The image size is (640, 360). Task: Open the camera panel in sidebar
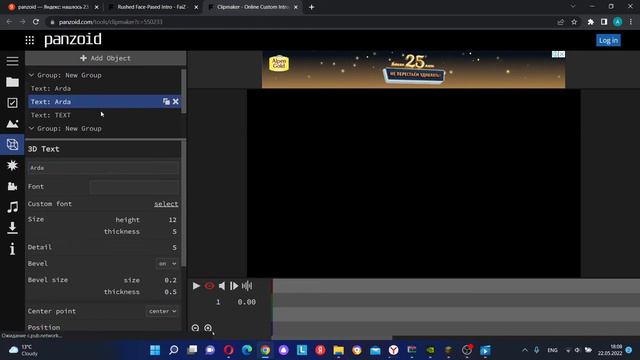(x=12, y=186)
